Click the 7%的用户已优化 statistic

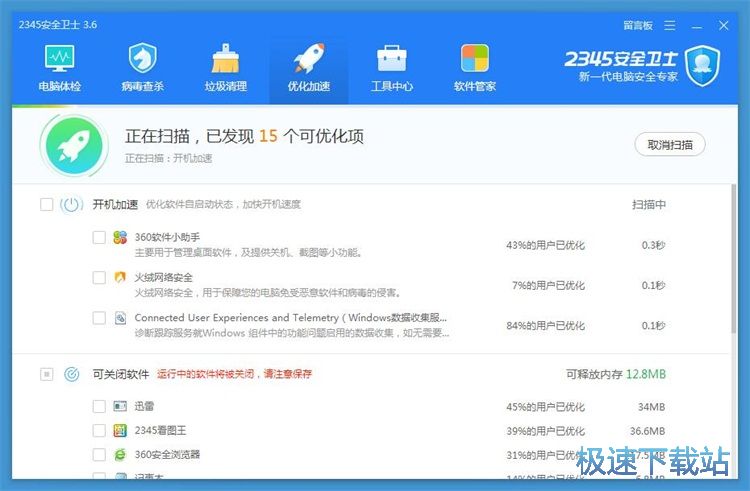548,285
